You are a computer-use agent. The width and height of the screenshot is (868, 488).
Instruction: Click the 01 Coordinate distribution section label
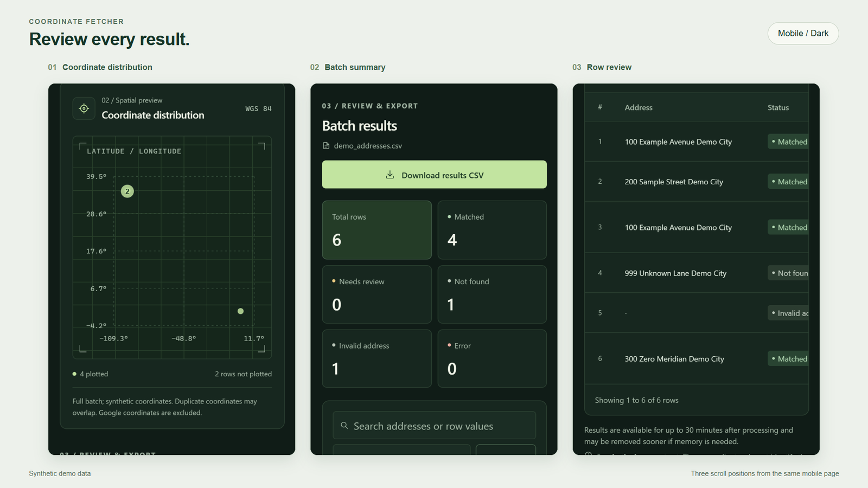[x=100, y=67]
